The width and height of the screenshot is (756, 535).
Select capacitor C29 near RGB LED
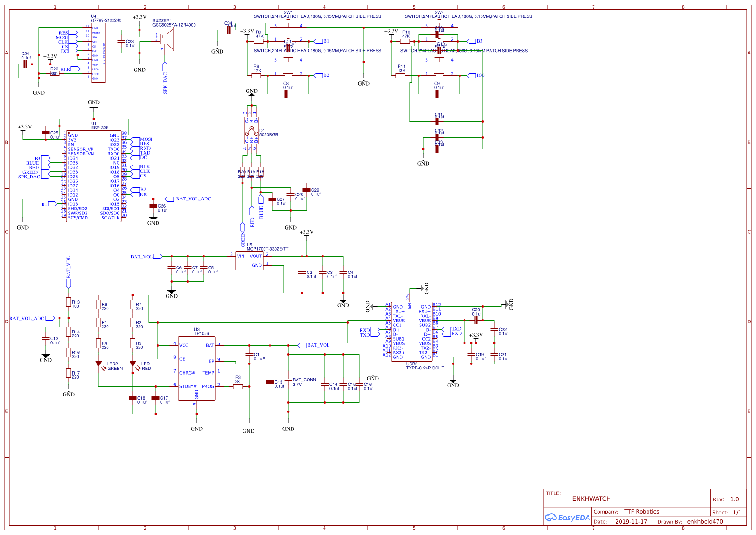pos(307,190)
